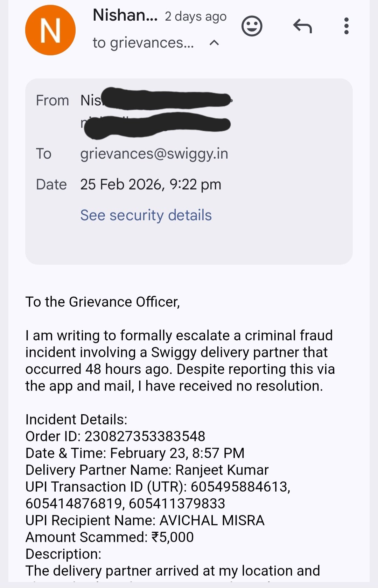
Task: Add an emoji reaction to the email
Action: tap(252, 26)
